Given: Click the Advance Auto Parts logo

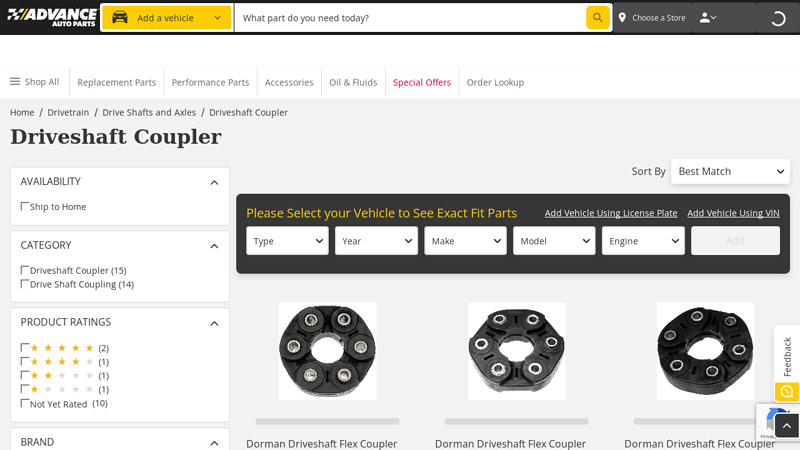Looking at the screenshot, I should coord(52,17).
